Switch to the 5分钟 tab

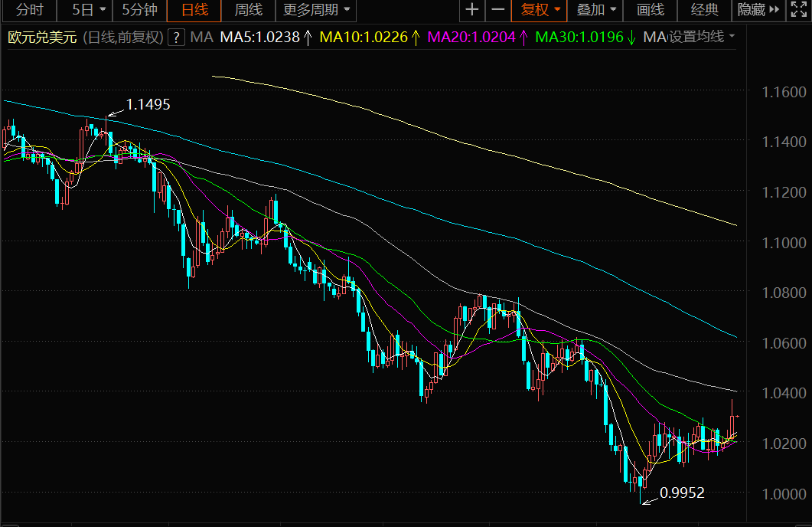click(140, 10)
